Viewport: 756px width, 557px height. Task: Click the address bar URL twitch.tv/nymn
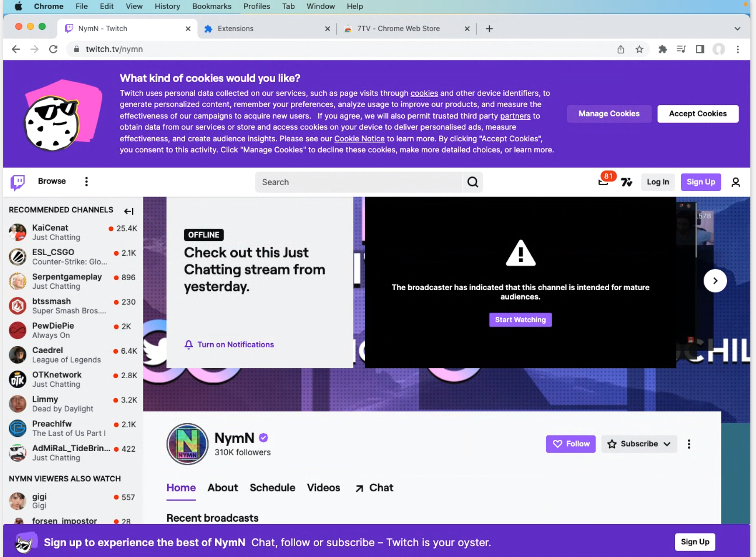[114, 49]
